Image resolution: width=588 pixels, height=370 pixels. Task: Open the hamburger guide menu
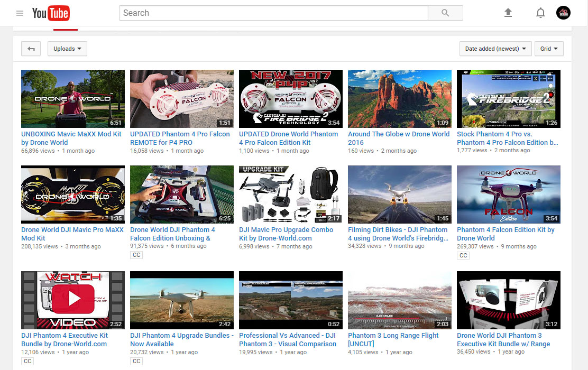[x=20, y=13]
